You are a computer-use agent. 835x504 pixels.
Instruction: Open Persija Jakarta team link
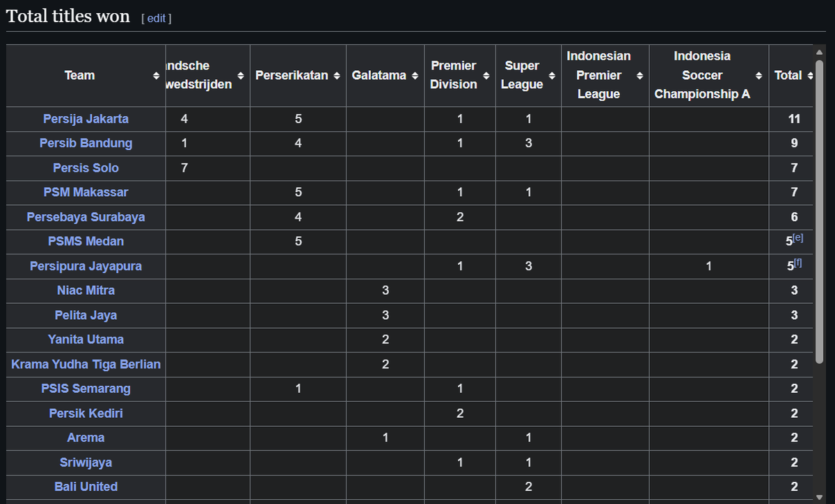(x=86, y=119)
